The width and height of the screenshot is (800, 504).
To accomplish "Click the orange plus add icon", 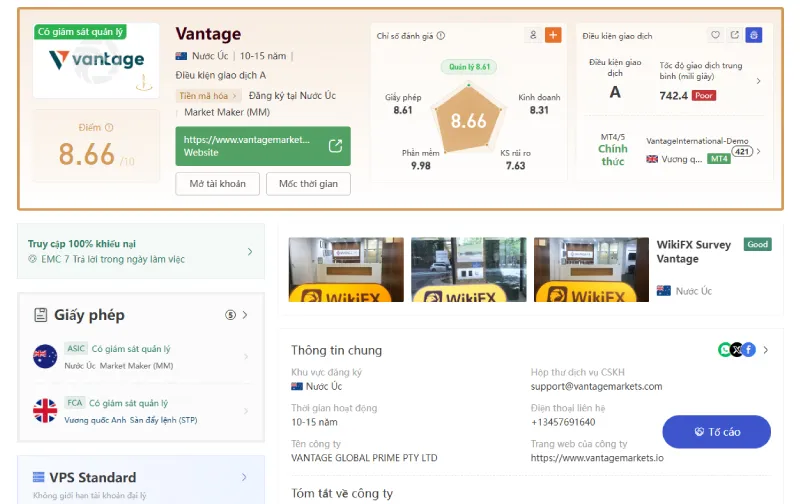I will 553,35.
